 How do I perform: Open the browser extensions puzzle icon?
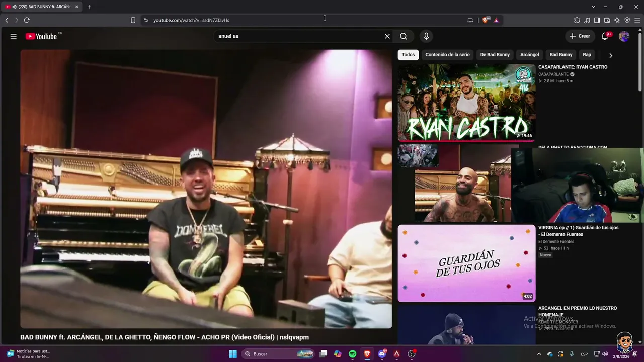pos(577,20)
